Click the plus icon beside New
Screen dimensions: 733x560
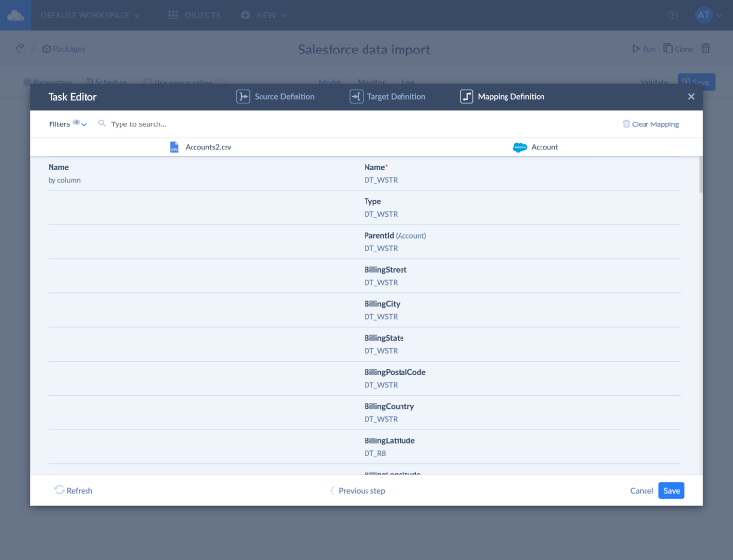[245, 15]
